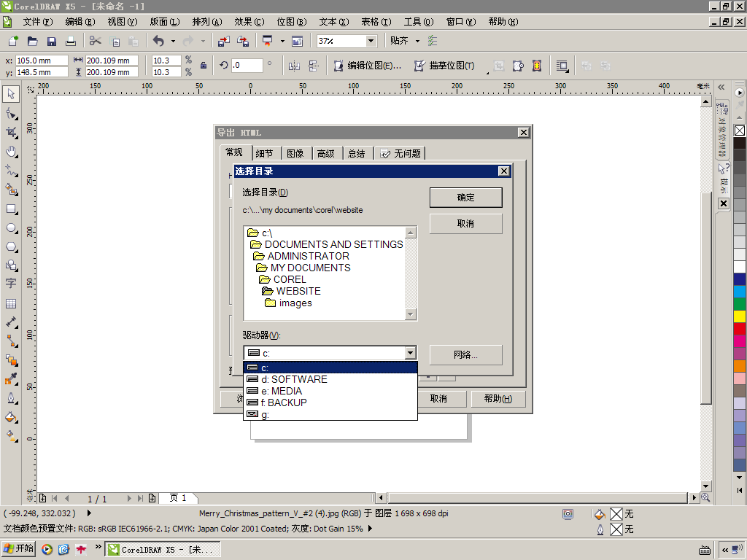Click the CorelDRAW X5 taskbar button
Screen dimensions: 747x560
tap(162, 550)
